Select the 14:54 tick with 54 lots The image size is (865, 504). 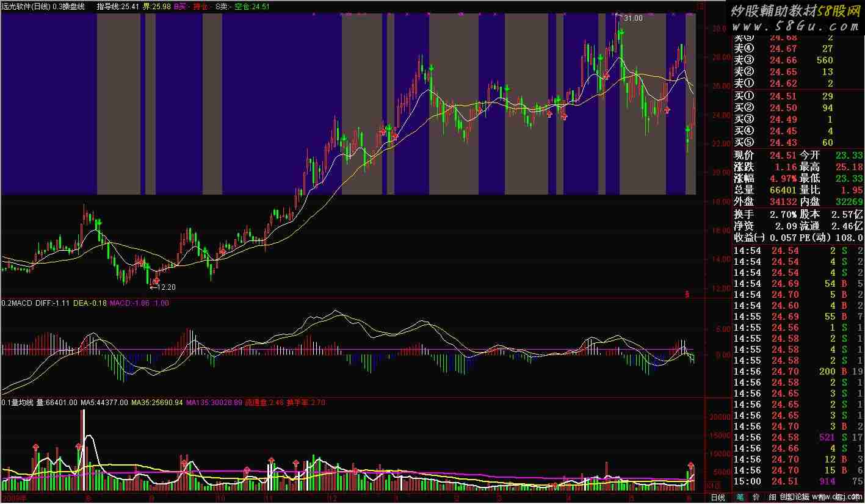[x=798, y=284]
